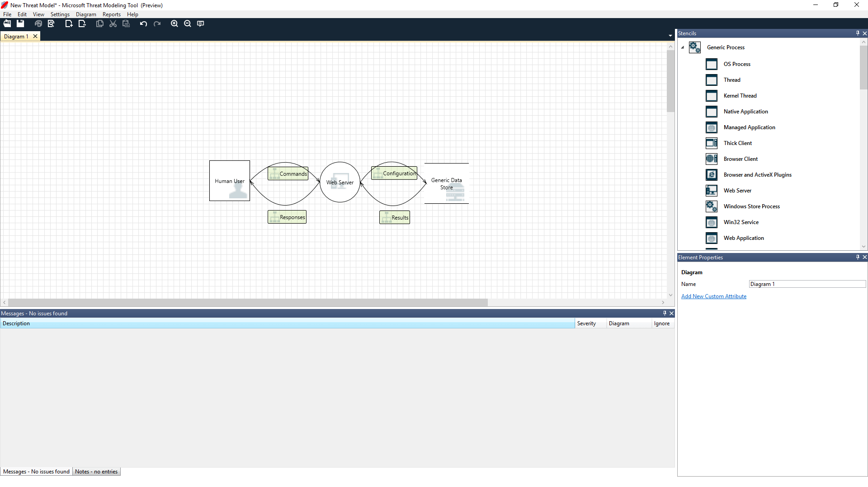
Task: Cut the selected diagram element
Action: (113, 23)
